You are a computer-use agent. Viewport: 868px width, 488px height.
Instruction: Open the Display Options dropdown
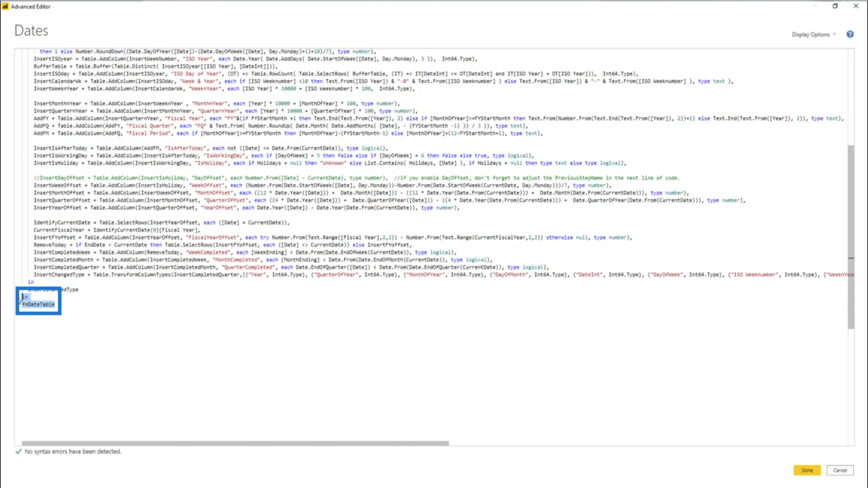pos(813,35)
